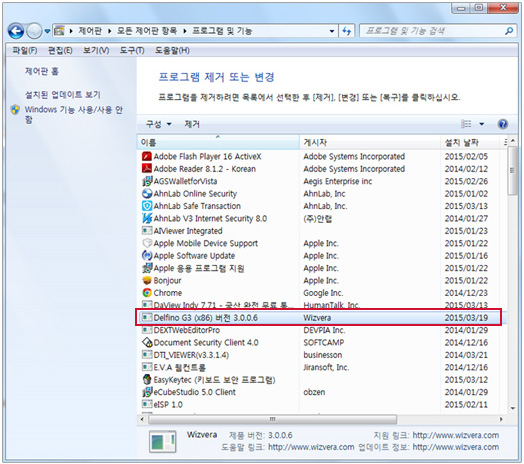Open 설치된 업데이트 보기 link
This screenshot has width=524, height=464.
point(62,95)
